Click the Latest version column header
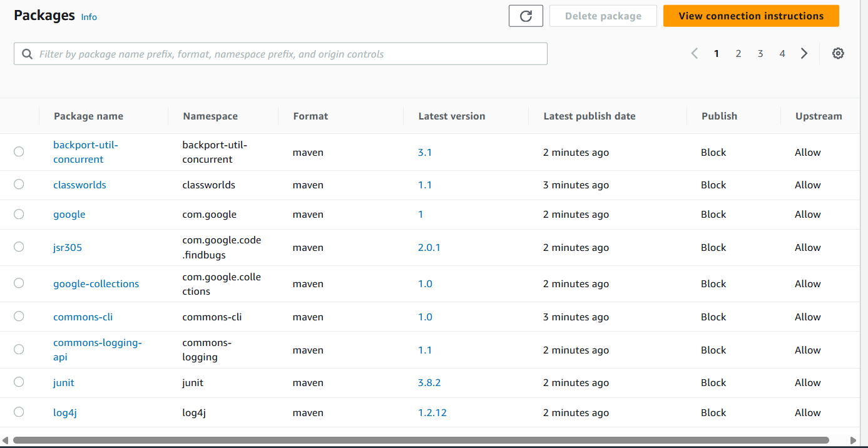868x448 pixels. (451, 116)
